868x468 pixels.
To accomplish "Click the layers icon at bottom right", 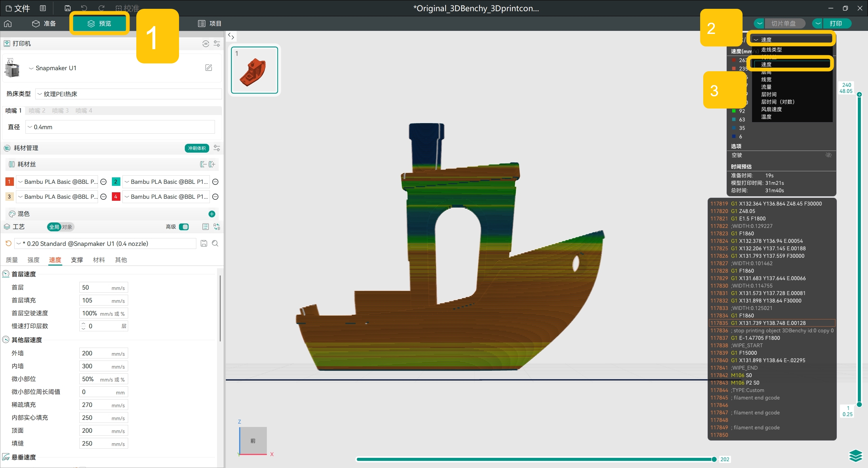I will point(855,455).
